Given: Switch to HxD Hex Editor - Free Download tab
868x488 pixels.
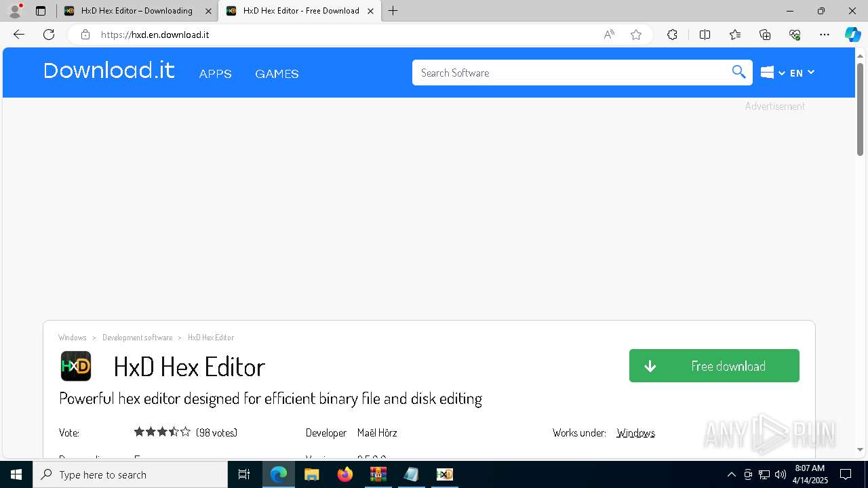Looking at the screenshot, I should pos(301,11).
